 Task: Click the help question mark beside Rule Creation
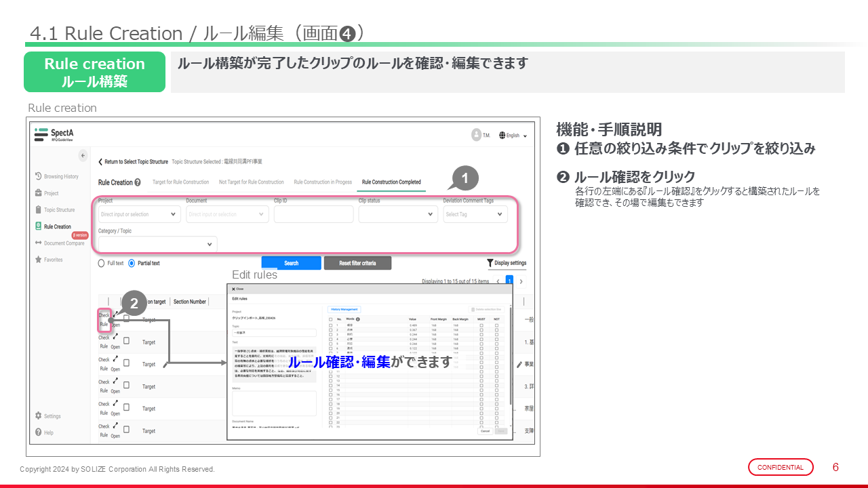[138, 182]
